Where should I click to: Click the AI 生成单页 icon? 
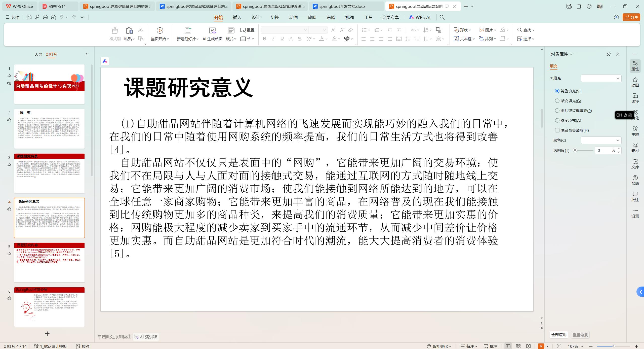point(212,31)
